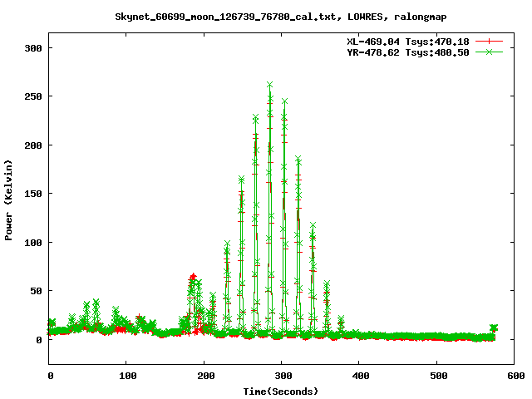
Task: Click the x-axis tick label '500'
Action: [x=438, y=376]
